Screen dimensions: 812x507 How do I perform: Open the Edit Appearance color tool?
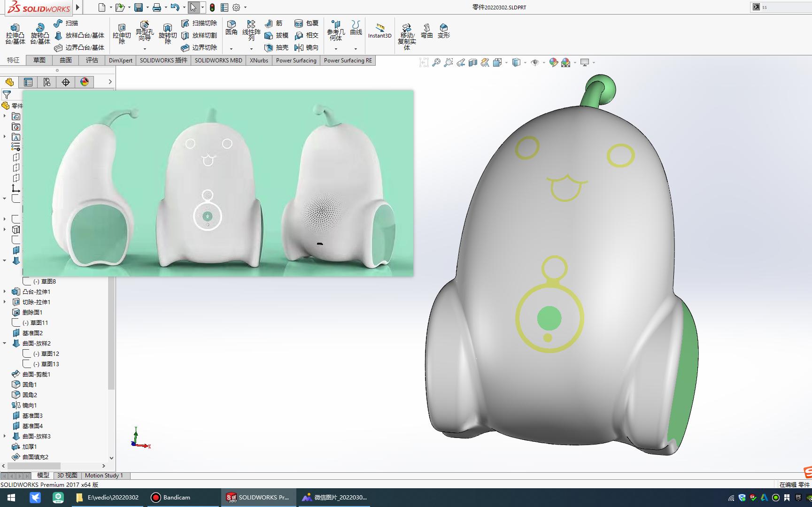(553, 62)
